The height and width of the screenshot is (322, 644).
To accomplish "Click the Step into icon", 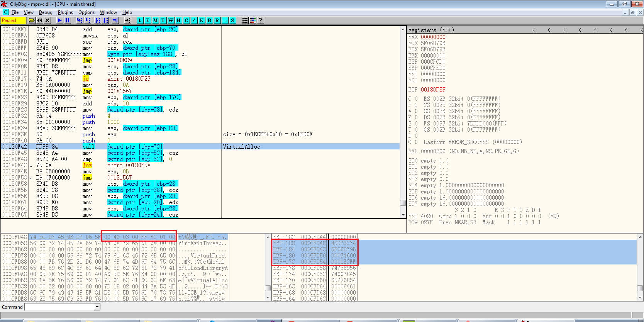I will (80, 20).
